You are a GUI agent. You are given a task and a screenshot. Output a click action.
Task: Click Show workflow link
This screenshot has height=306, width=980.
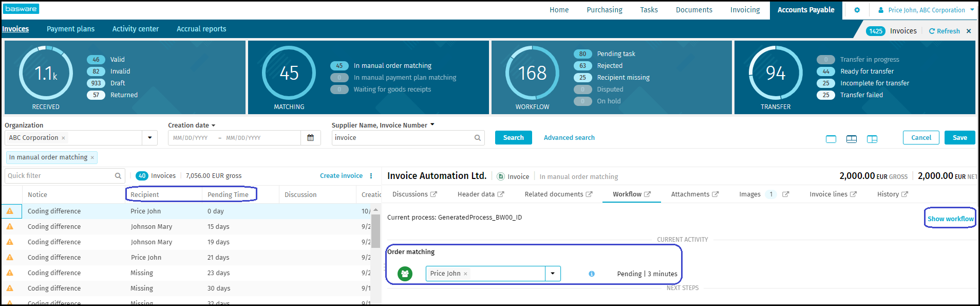click(950, 219)
